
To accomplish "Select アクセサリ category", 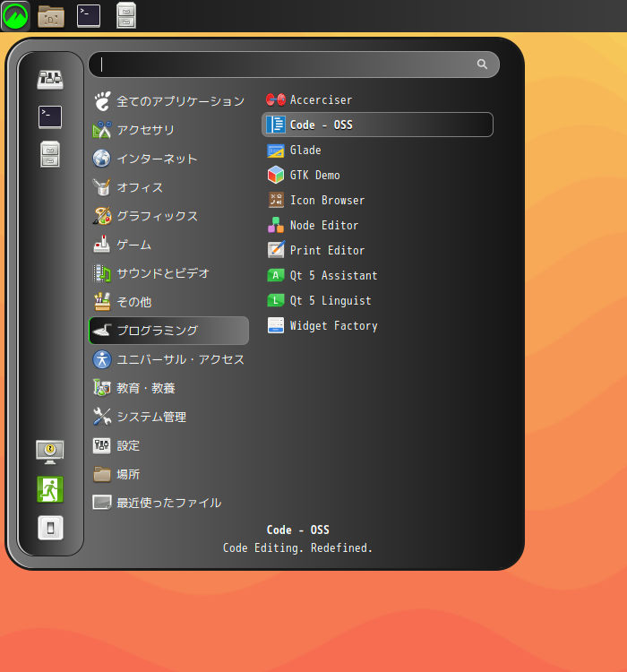I will click(169, 130).
